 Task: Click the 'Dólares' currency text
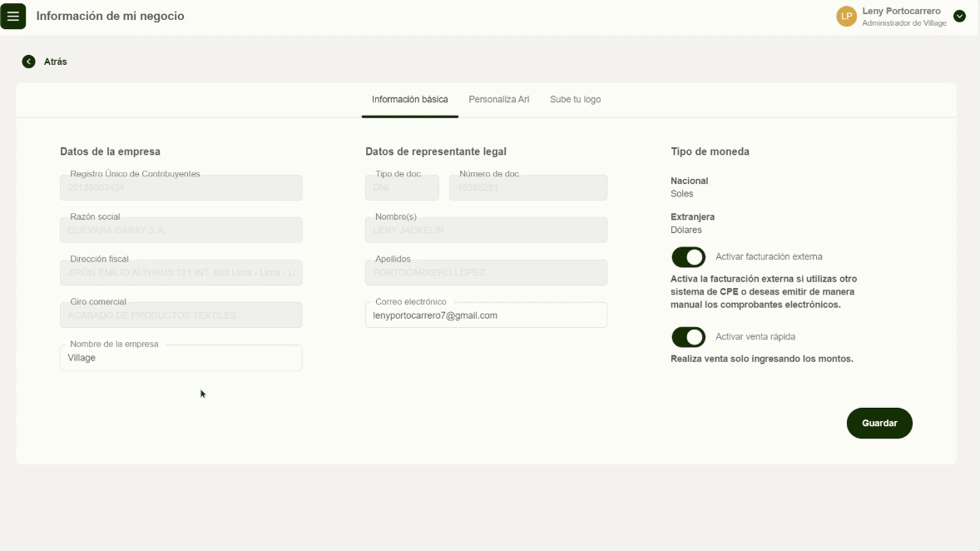coord(686,231)
